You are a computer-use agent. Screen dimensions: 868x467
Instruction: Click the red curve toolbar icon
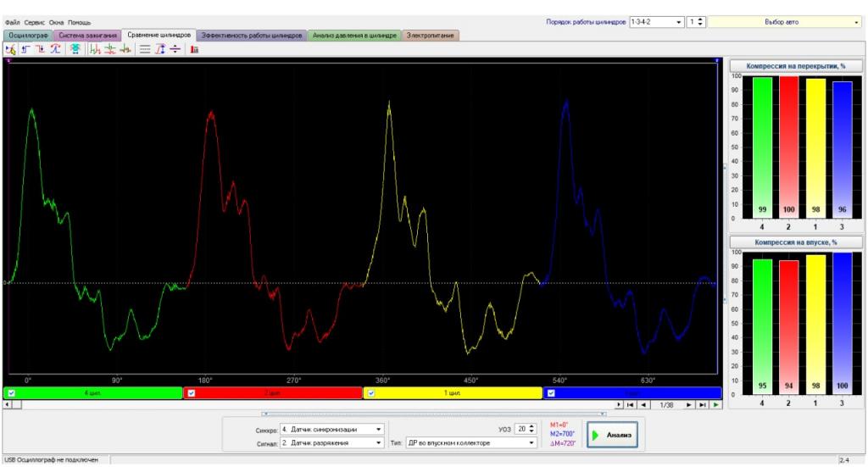[x=55, y=49]
